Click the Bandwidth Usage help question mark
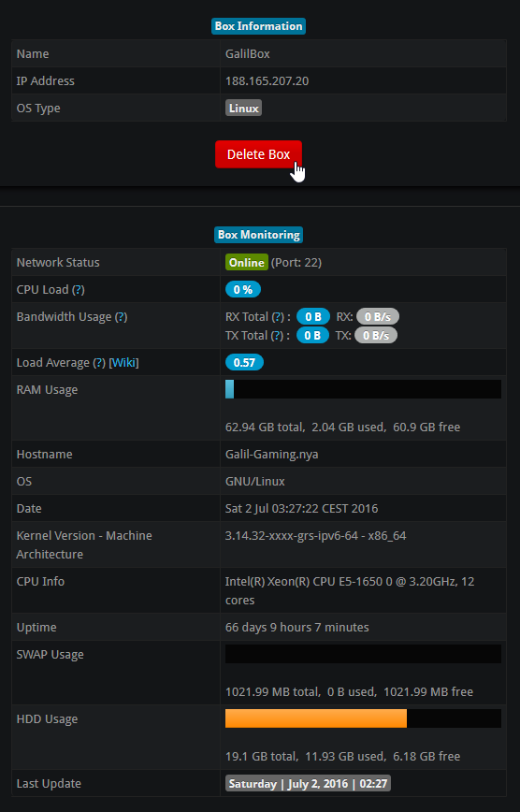 click(x=122, y=316)
